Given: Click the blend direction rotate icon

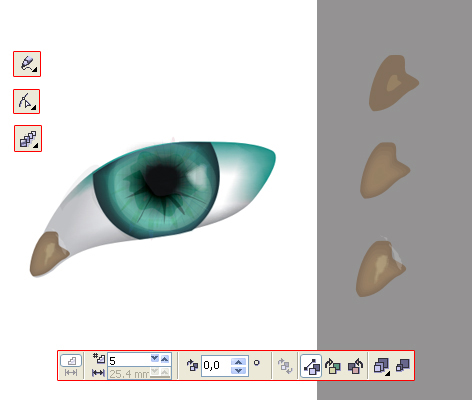Looking at the screenshot, I should (193, 365).
